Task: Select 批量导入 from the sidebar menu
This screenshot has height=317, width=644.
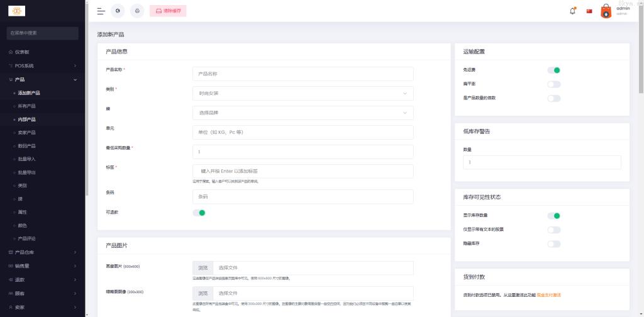Action: (26, 159)
